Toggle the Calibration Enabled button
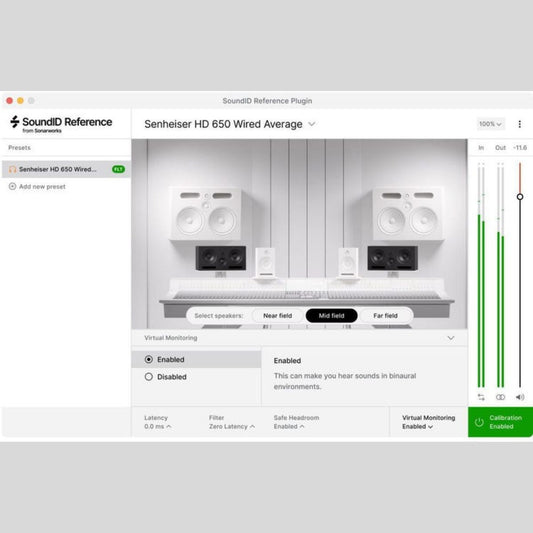This screenshot has width=533, height=533. tap(500, 422)
